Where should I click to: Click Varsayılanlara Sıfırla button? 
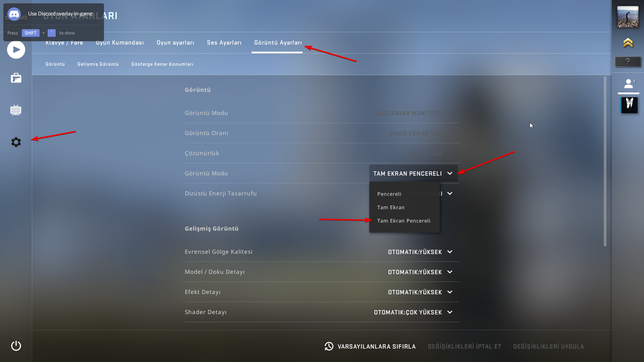[x=370, y=346]
